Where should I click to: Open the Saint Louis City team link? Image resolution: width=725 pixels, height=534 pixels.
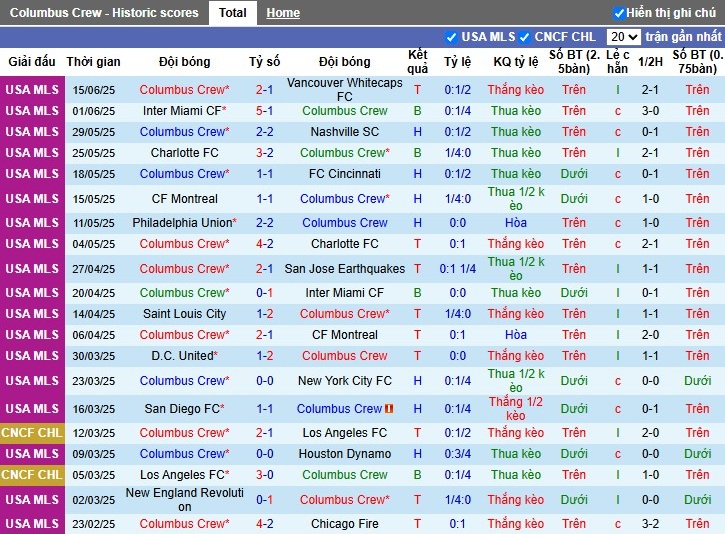184,314
